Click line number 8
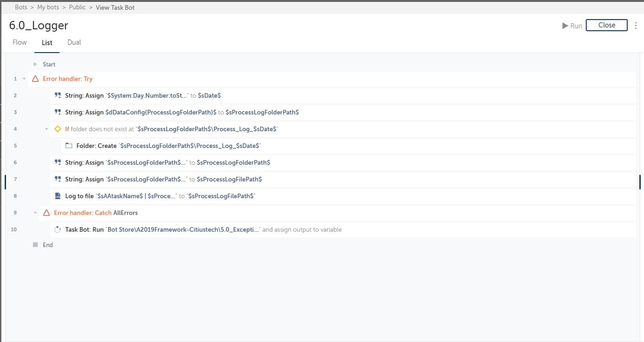644x342 pixels. [x=15, y=196]
